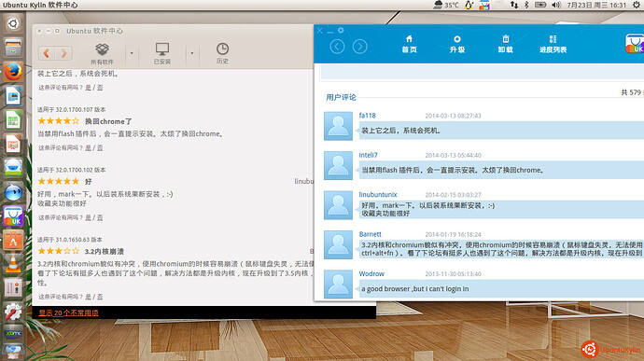
Task: Open username Barnett
Action: click(x=370, y=234)
